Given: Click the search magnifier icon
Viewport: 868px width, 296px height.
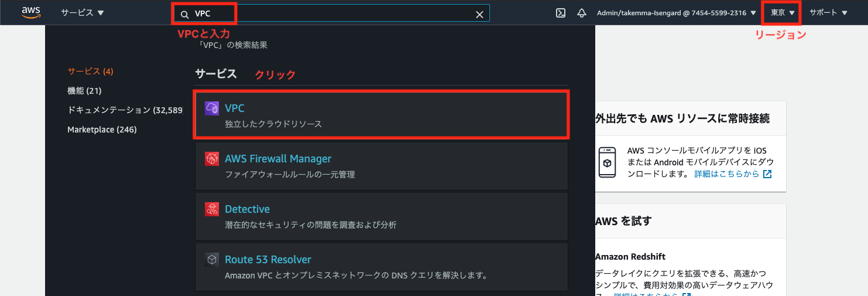Looking at the screenshot, I should [x=185, y=14].
